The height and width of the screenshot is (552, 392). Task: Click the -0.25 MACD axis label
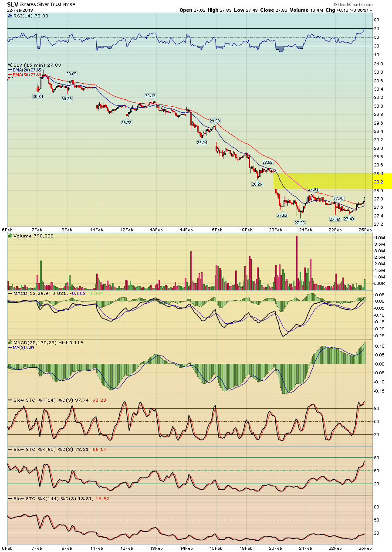point(378,335)
